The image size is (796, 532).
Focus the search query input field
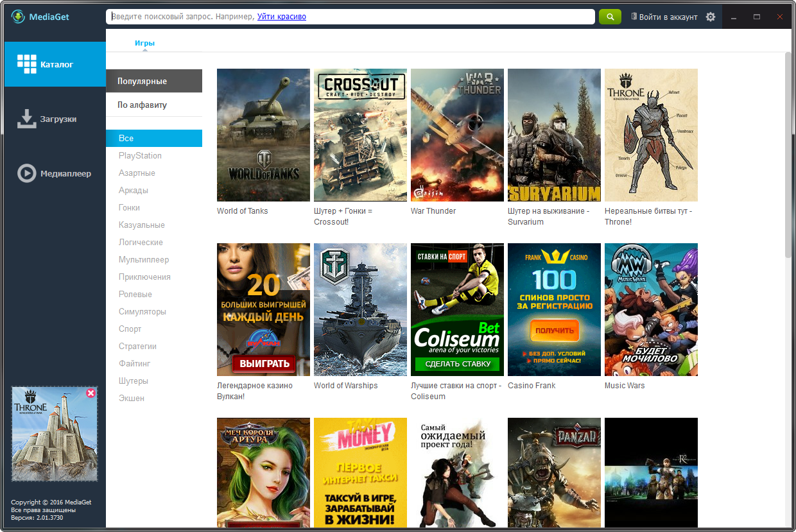coord(350,17)
